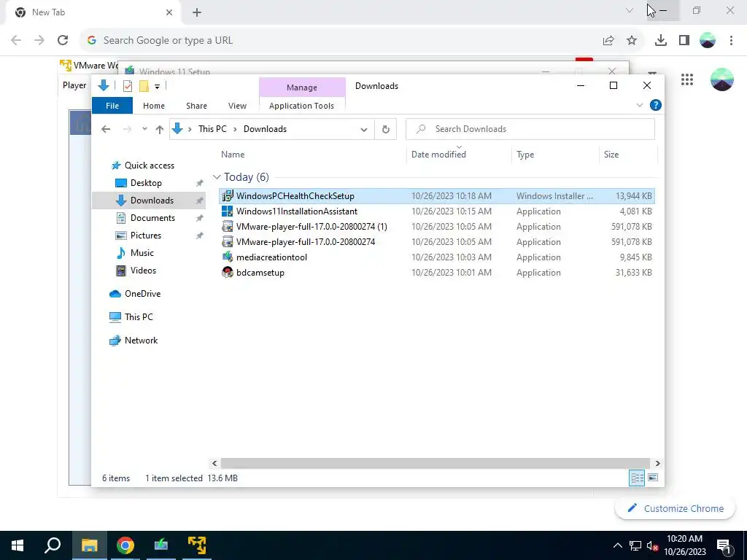Click the VMware-player-full-17.0.0-20800274 (1) file icon
This screenshot has height=560, width=747.
coord(228,227)
